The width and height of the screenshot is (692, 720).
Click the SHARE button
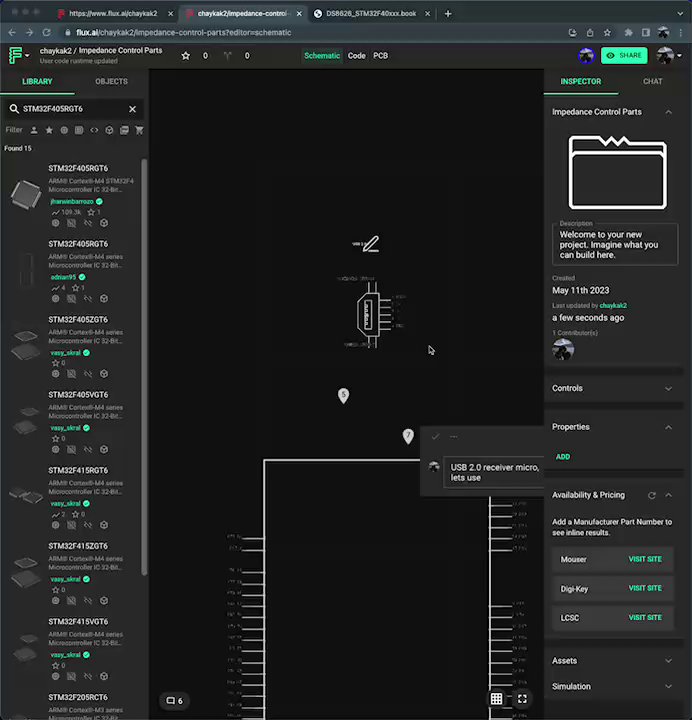coord(624,56)
